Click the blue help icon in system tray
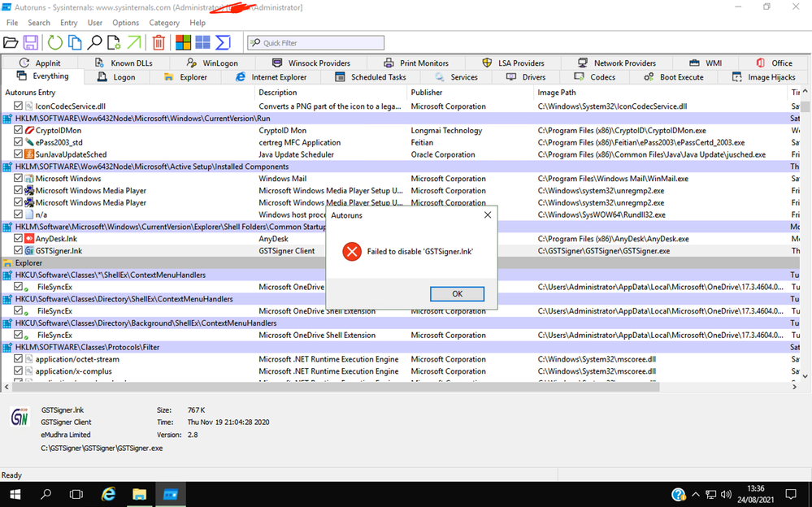The width and height of the screenshot is (812, 507). pyautogui.click(x=678, y=495)
